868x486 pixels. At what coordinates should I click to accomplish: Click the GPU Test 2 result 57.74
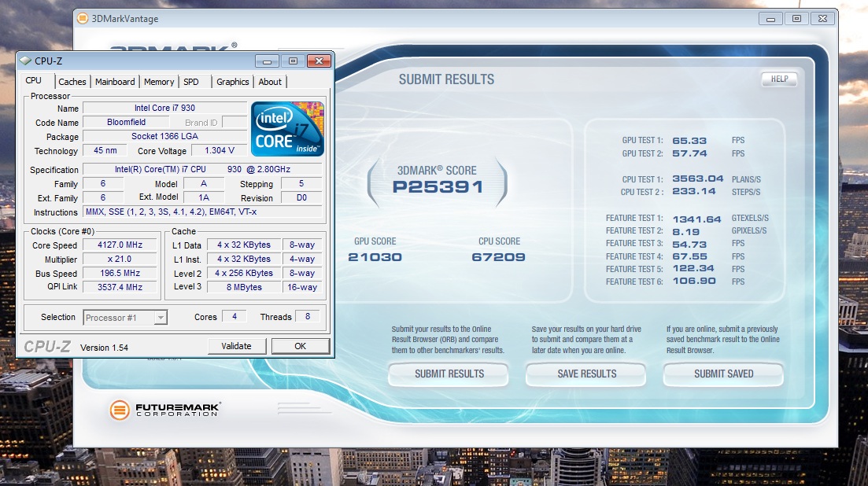pos(689,153)
